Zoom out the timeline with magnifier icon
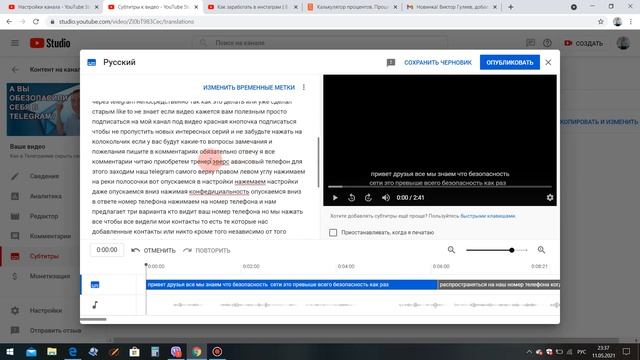This screenshot has width=640, height=360. pos(451,250)
